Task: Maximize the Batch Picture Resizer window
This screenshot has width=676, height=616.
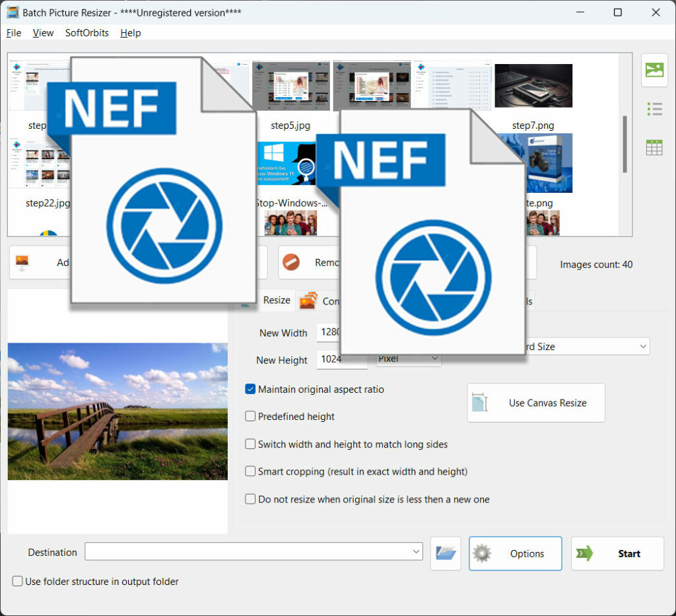Action: (x=617, y=13)
